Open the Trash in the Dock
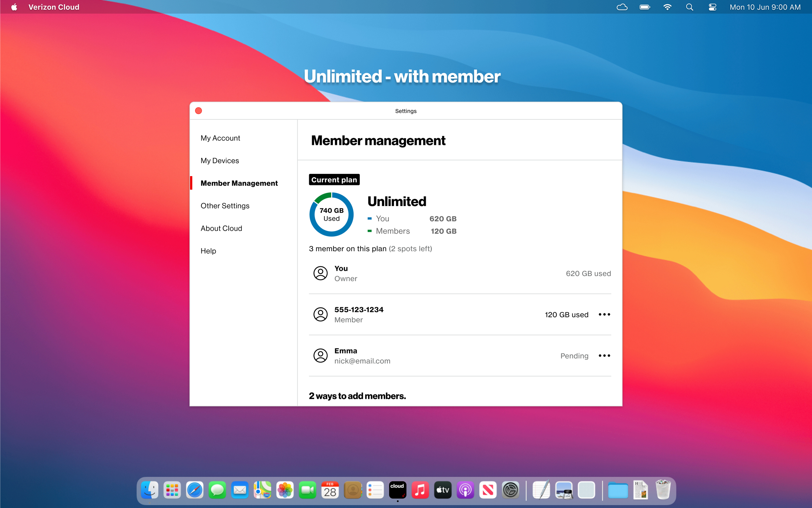The width and height of the screenshot is (812, 508). point(663,490)
